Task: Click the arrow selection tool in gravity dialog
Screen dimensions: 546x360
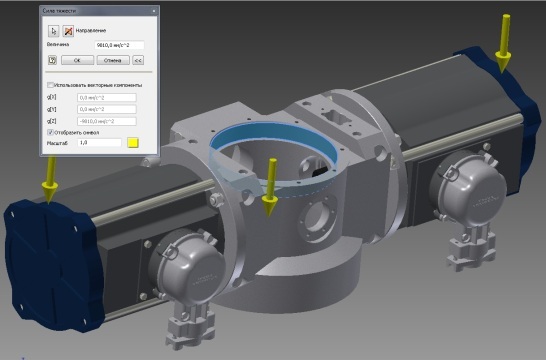Action: (x=53, y=31)
